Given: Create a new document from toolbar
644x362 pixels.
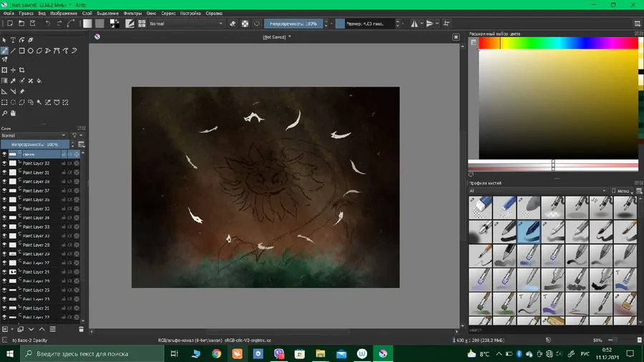Looking at the screenshot, I should click(10, 24).
